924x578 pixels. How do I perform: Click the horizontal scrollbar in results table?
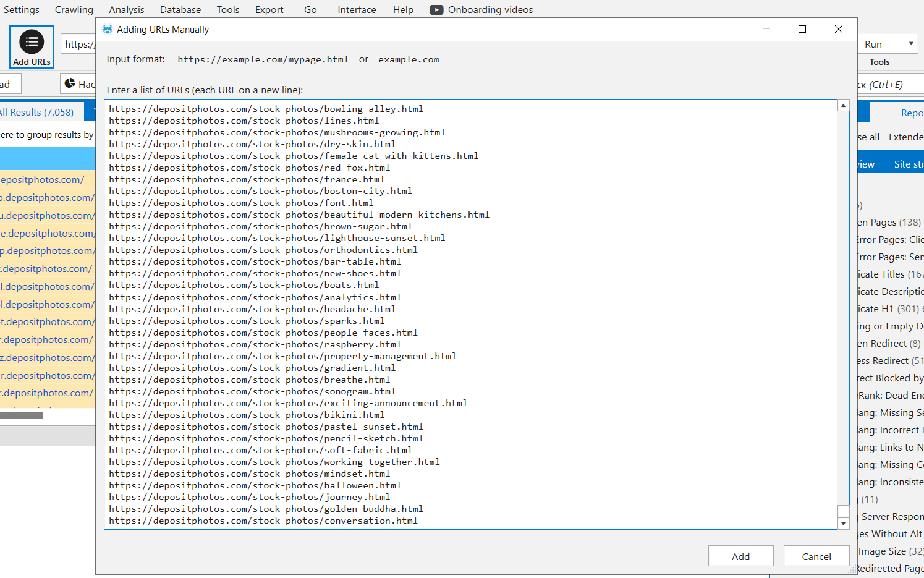coord(22,415)
